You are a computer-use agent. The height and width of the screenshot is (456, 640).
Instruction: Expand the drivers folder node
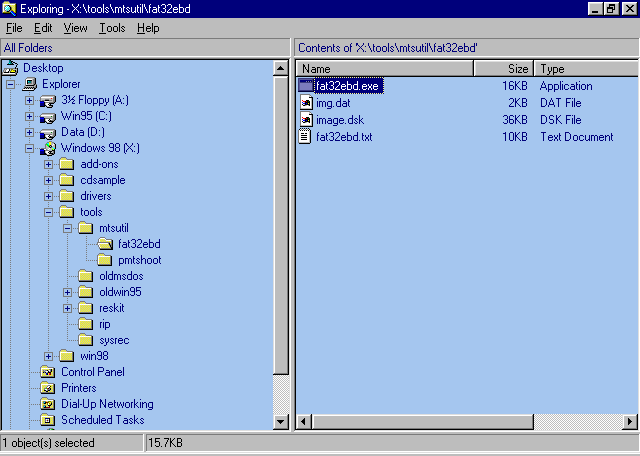click(x=49, y=196)
